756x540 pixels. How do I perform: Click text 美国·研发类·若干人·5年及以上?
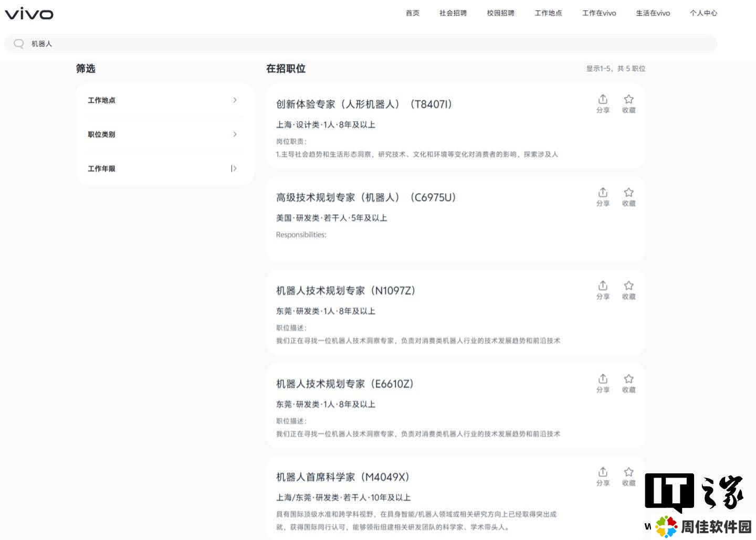pos(332,218)
